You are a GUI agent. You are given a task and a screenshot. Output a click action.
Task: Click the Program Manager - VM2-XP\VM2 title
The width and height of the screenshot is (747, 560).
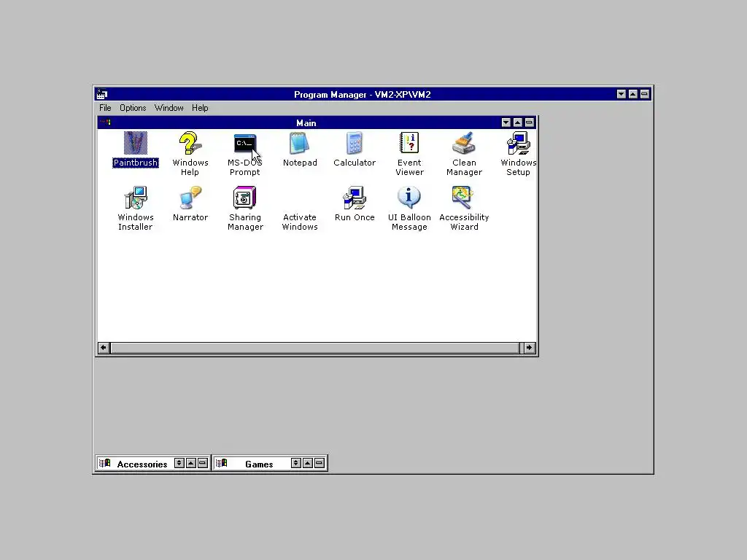coord(363,94)
